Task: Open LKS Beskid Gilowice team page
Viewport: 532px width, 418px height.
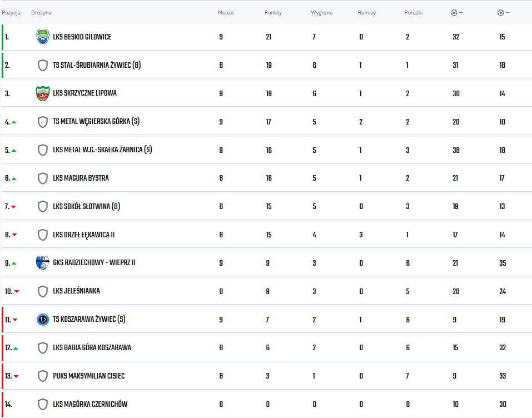Action: (82, 37)
